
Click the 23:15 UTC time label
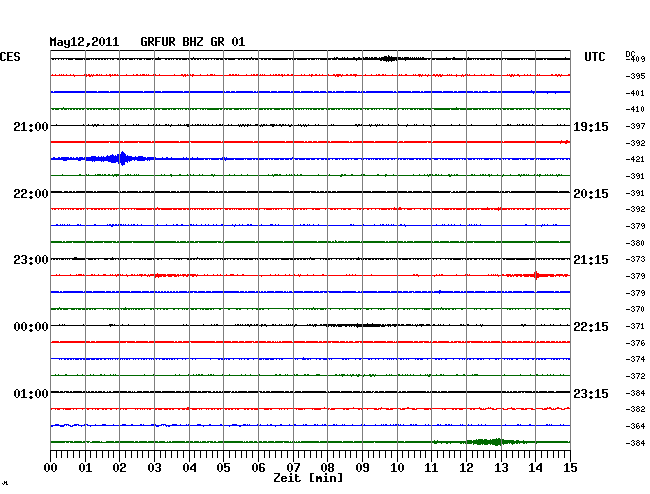[x=591, y=393]
